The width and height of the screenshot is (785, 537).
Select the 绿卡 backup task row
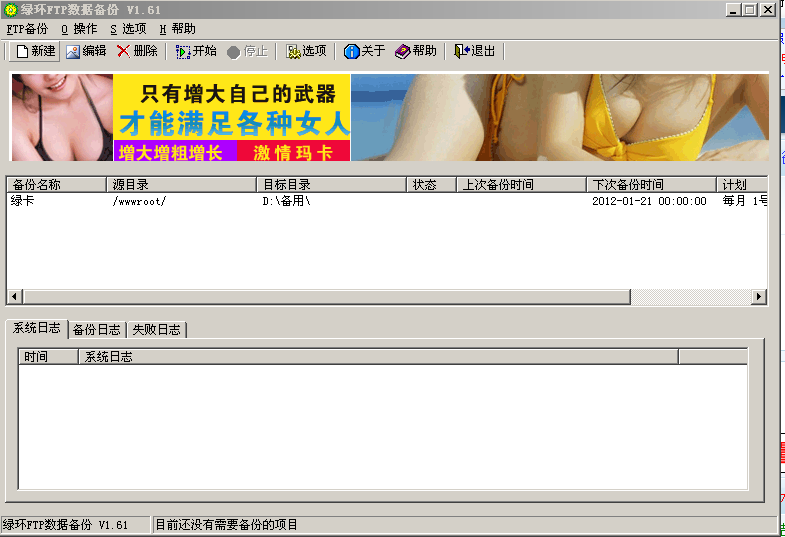point(387,201)
